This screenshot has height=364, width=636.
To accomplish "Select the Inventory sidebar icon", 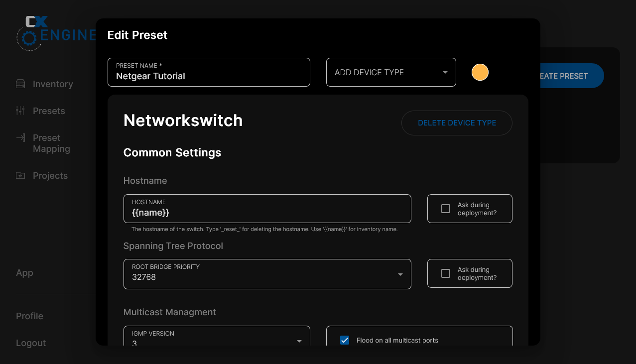I will (20, 84).
